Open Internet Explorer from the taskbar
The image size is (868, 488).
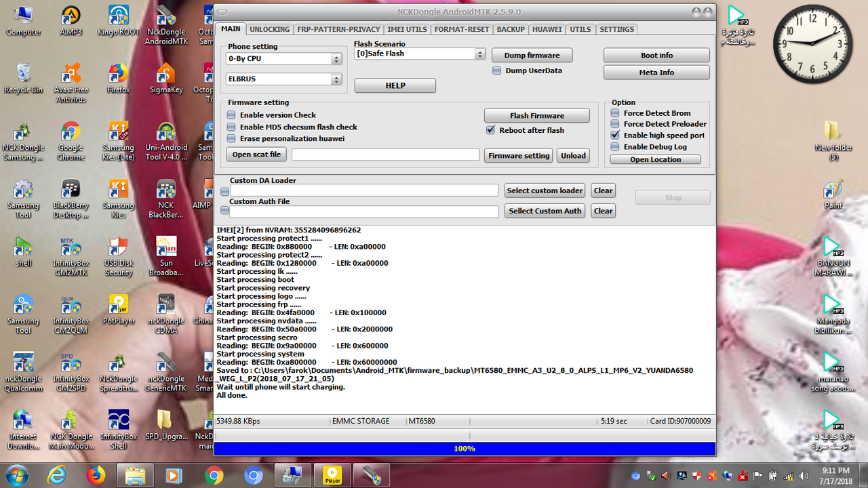point(57,476)
